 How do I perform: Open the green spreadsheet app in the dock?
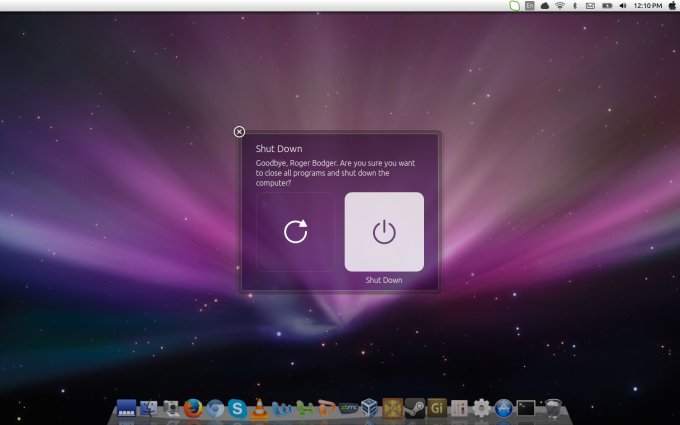(304, 408)
